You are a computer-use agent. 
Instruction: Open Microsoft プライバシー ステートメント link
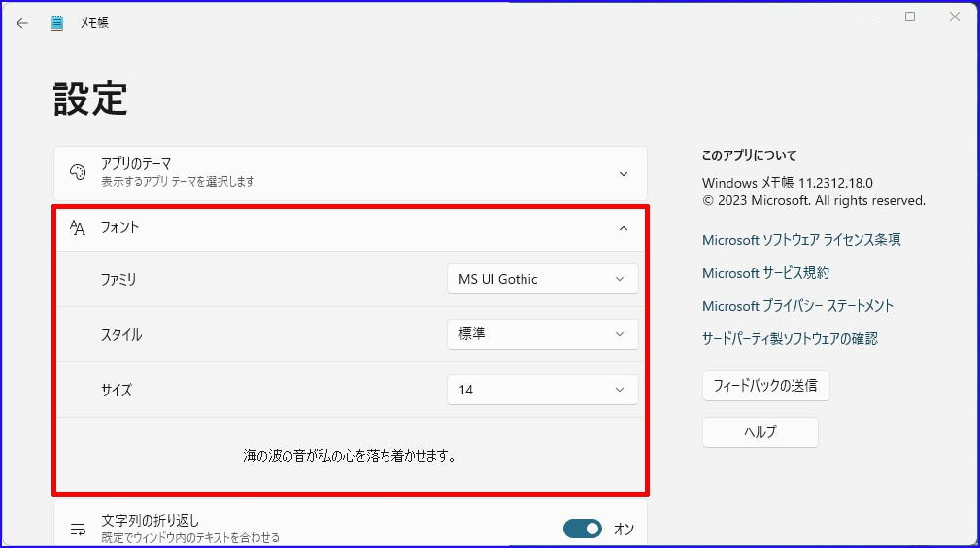click(x=797, y=306)
